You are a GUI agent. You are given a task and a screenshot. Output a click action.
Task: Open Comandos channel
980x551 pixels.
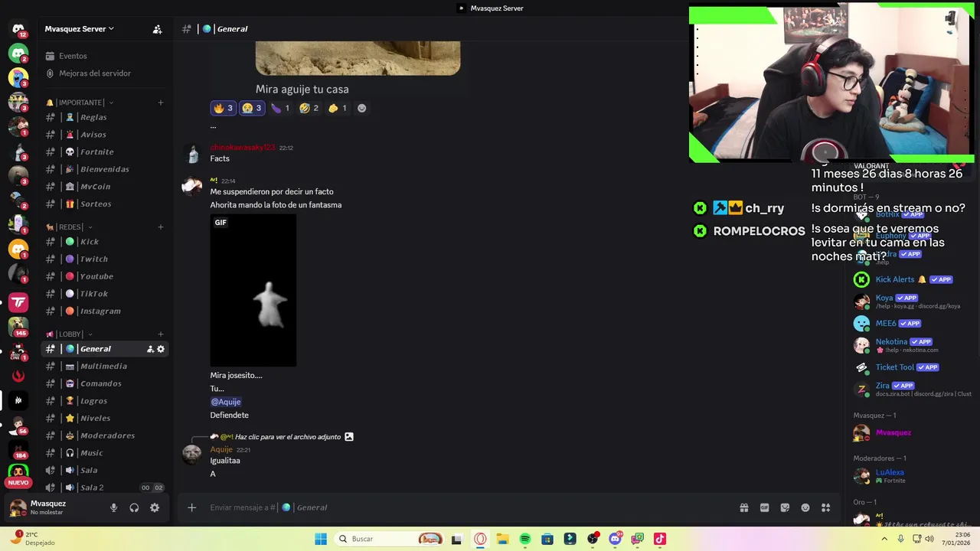(x=105, y=383)
